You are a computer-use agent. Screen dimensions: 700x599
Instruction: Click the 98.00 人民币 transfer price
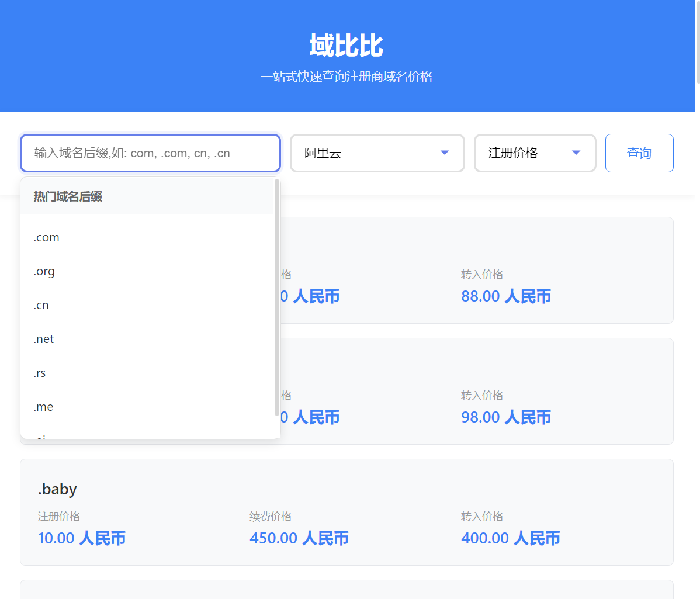point(506,417)
